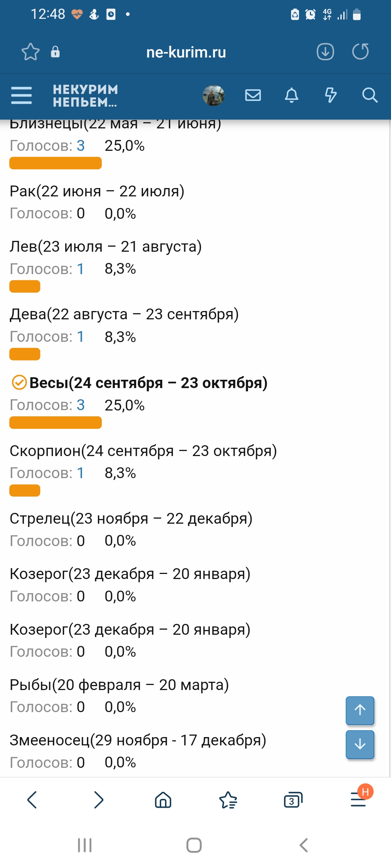This screenshot has width=391, height=868.
Task: Tap the Весы selected vote checkmark
Action: point(19,383)
